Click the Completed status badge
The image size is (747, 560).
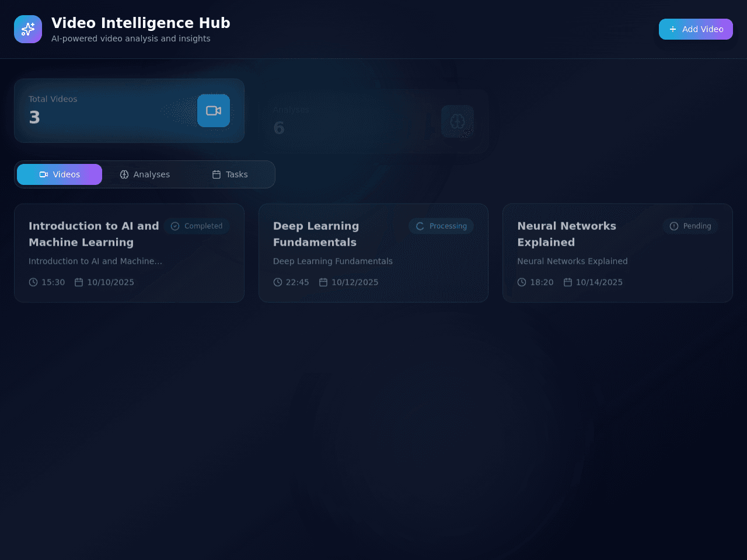197,226
